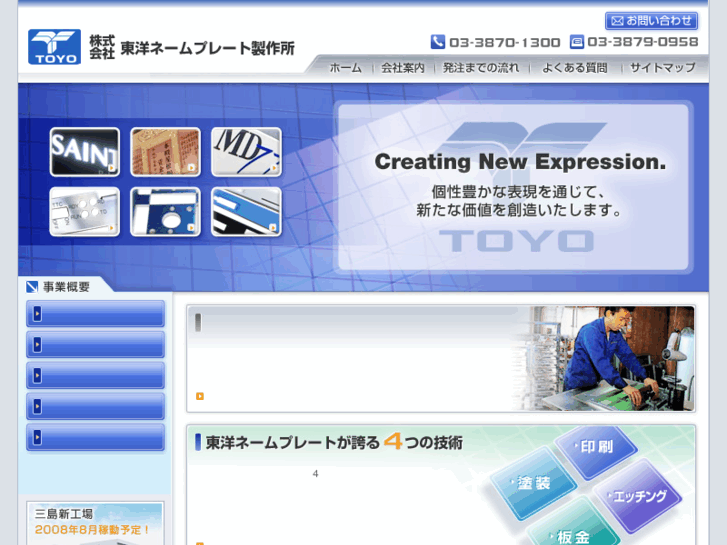Select the エッチング technology tile
The image size is (727, 545).
tap(638, 497)
